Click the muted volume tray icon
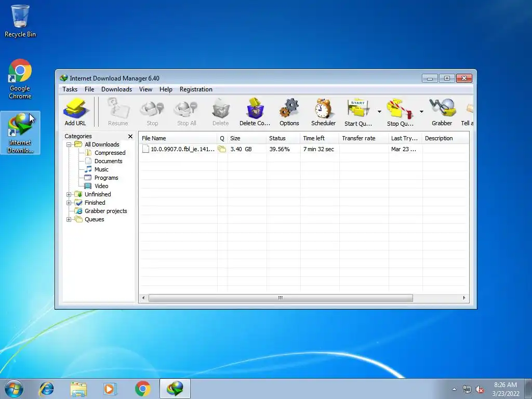532x399 pixels. [480, 390]
